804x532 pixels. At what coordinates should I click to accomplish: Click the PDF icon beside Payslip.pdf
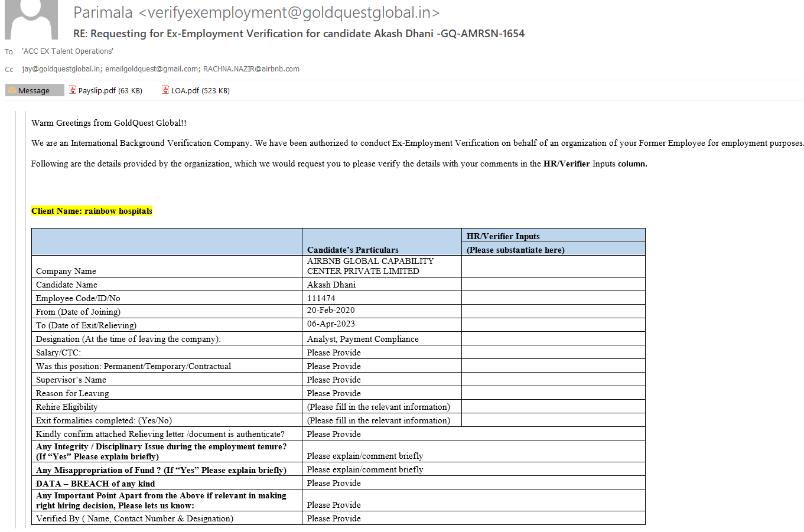(73, 90)
